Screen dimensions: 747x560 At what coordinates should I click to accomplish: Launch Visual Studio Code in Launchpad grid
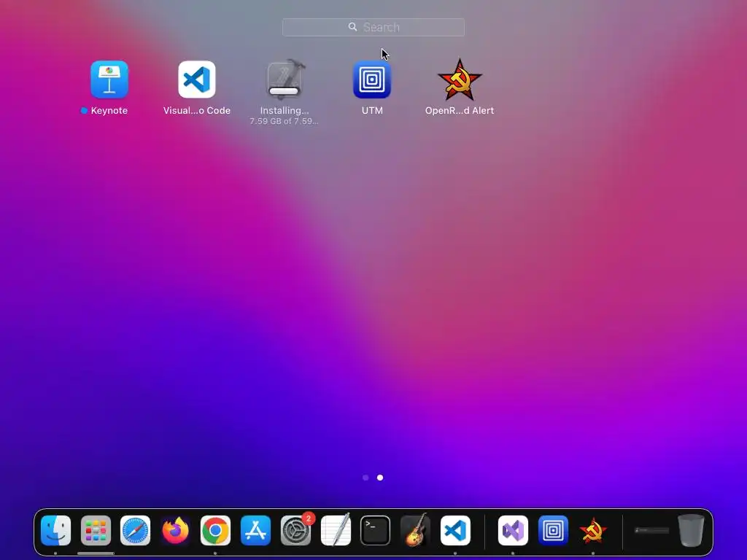pyautogui.click(x=197, y=79)
